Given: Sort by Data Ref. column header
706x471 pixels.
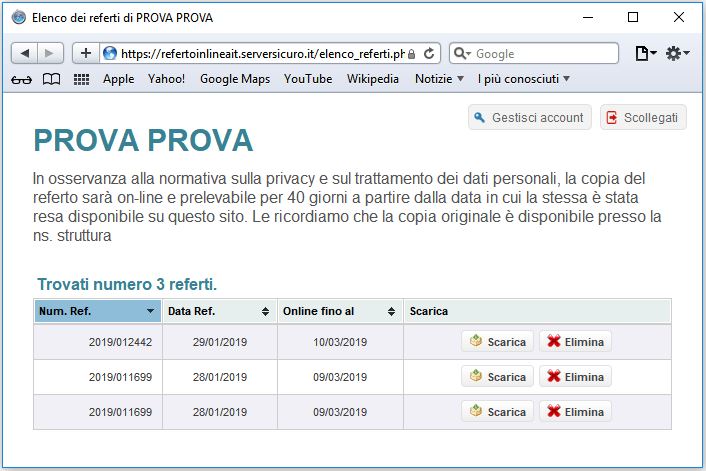Looking at the screenshot, I should point(220,311).
